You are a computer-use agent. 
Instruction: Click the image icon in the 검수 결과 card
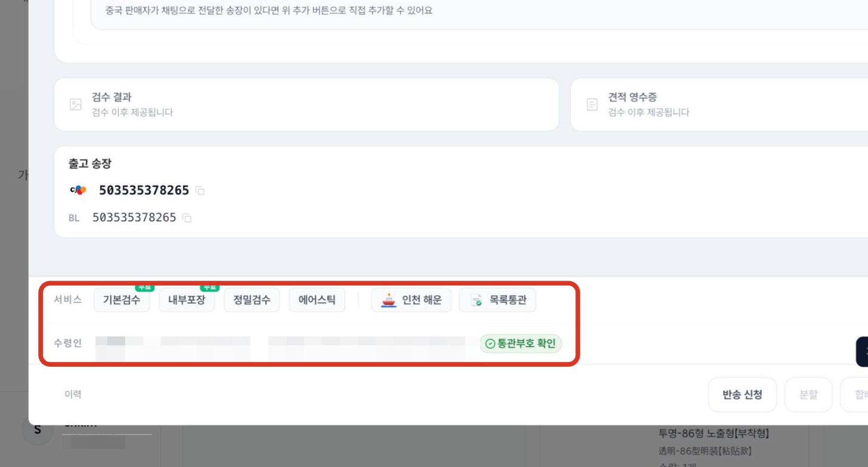coord(76,105)
